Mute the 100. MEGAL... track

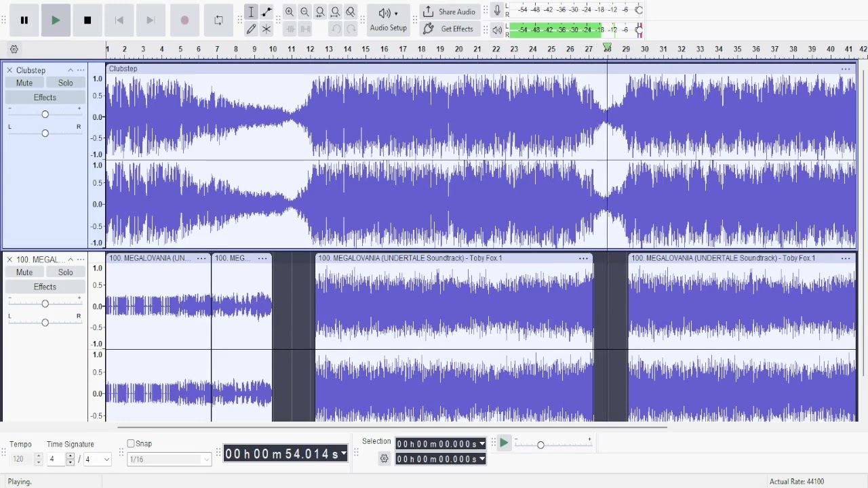(x=24, y=272)
